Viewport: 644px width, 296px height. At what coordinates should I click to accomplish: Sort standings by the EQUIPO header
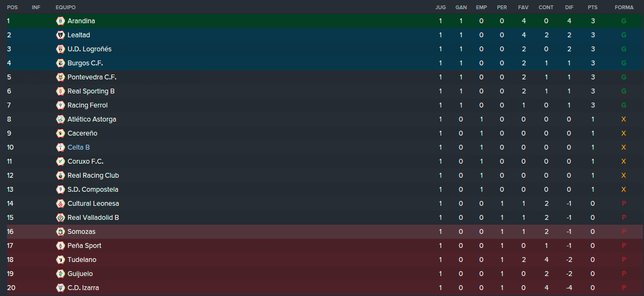click(x=66, y=8)
